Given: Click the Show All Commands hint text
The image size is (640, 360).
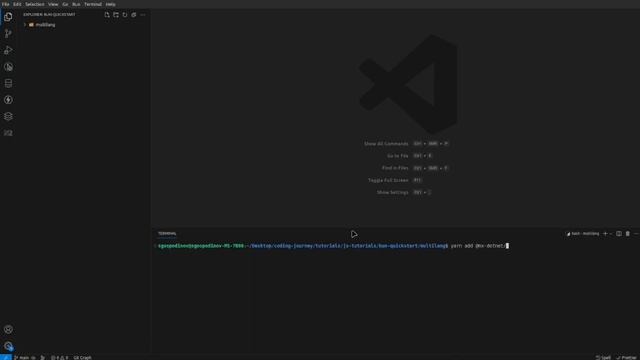Looking at the screenshot, I should 386,144.
